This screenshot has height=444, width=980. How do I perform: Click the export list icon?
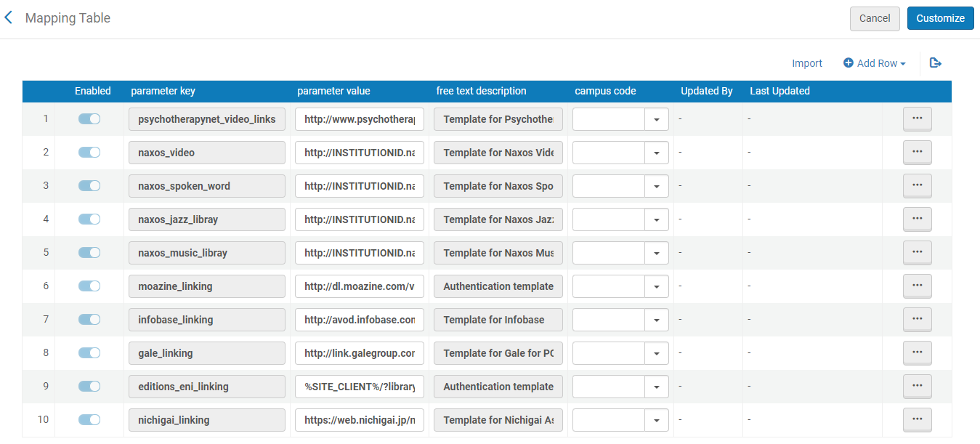(936, 63)
